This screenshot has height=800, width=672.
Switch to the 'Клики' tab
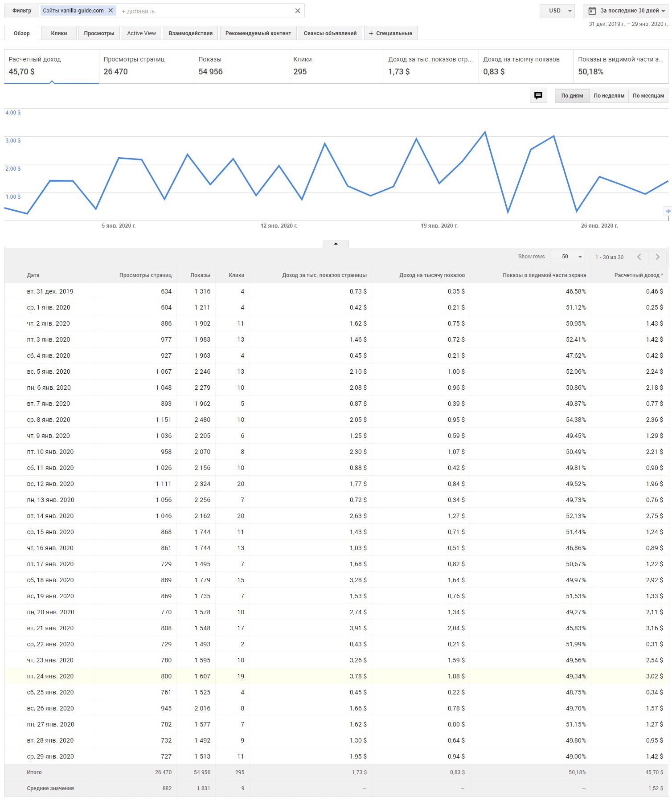pos(59,33)
